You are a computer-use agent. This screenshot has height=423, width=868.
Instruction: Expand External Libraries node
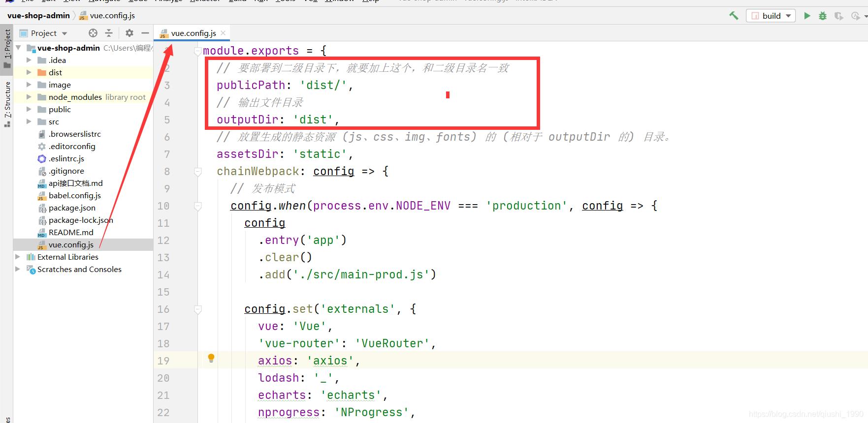[x=18, y=257]
